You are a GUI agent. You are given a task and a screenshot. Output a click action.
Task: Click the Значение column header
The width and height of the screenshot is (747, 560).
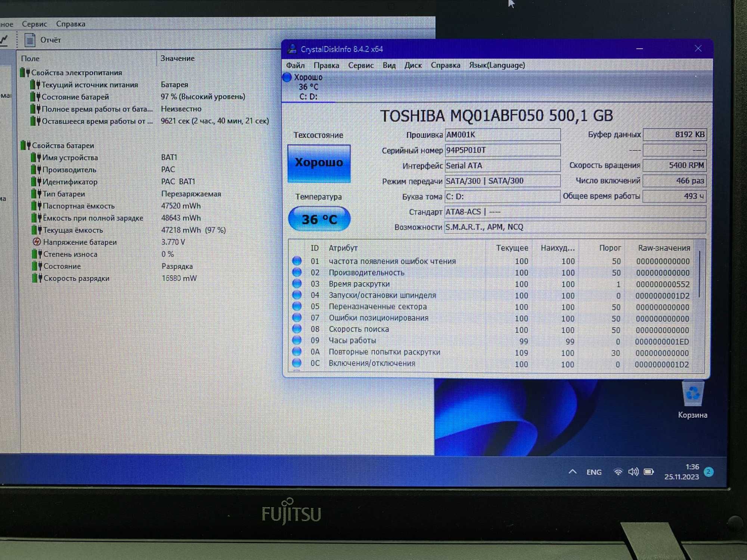point(178,58)
